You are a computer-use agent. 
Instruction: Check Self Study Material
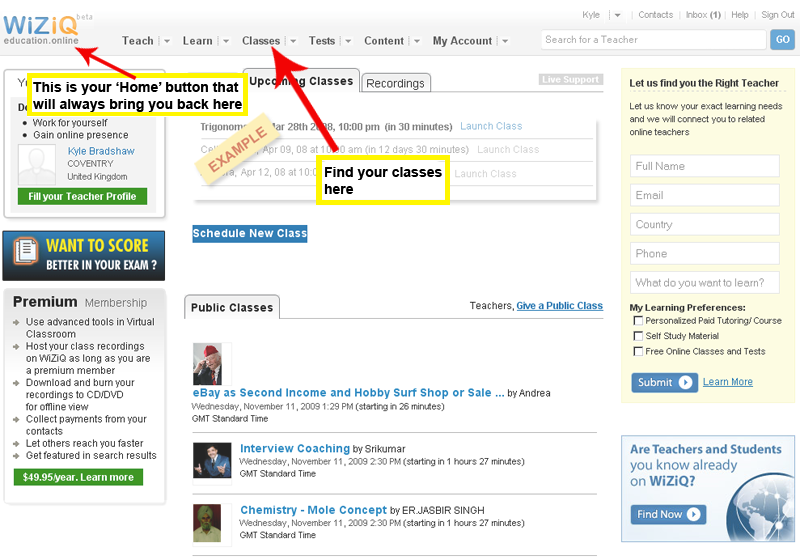[x=638, y=336]
